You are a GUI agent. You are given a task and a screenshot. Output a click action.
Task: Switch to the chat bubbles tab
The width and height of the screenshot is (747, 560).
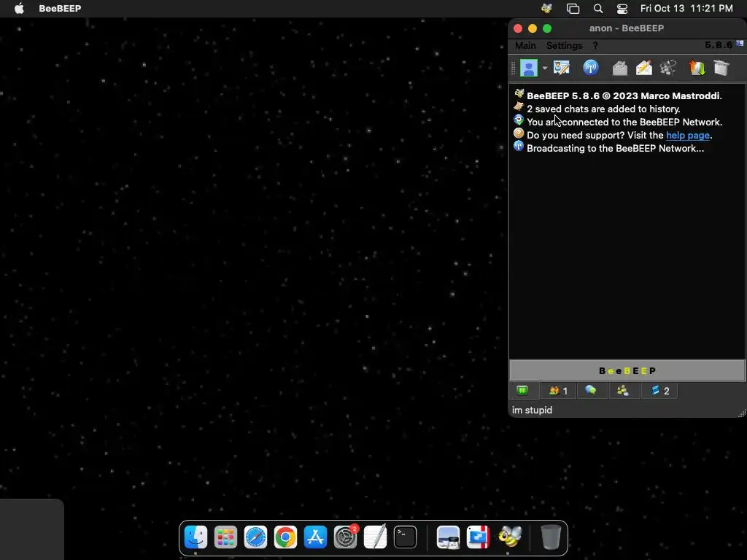pyautogui.click(x=591, y=391)
